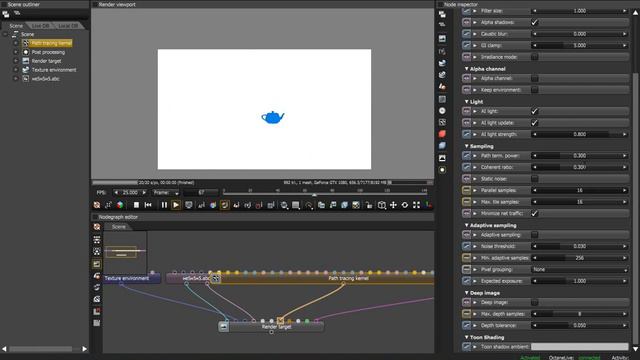The height and width of the screenshot is (360, 640).
Task: Click the white circle icon in inspector sidebar
Action: point(442,111)
